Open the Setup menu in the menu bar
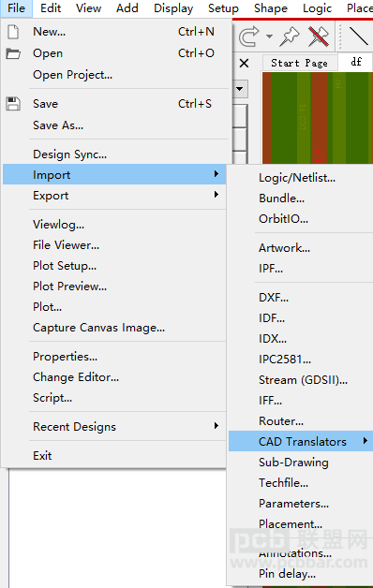This screenshot has width=373, height=588. click(223, 8)
